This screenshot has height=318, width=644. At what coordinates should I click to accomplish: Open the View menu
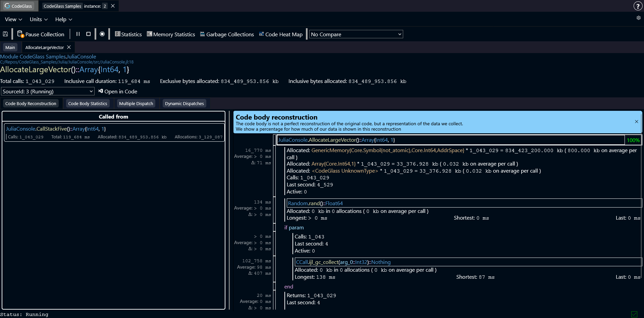click(x=13, y=19)
